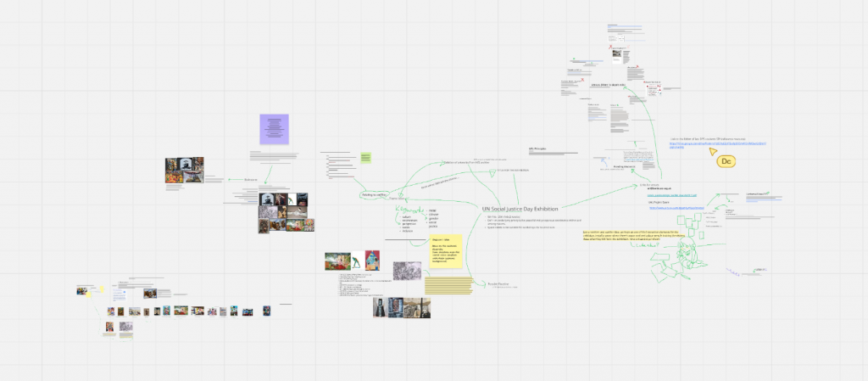The width and height of the screenshot is (868, 381).
Task: Select the document screenshot thumbnail at top right
Action: tap(617, 54)
